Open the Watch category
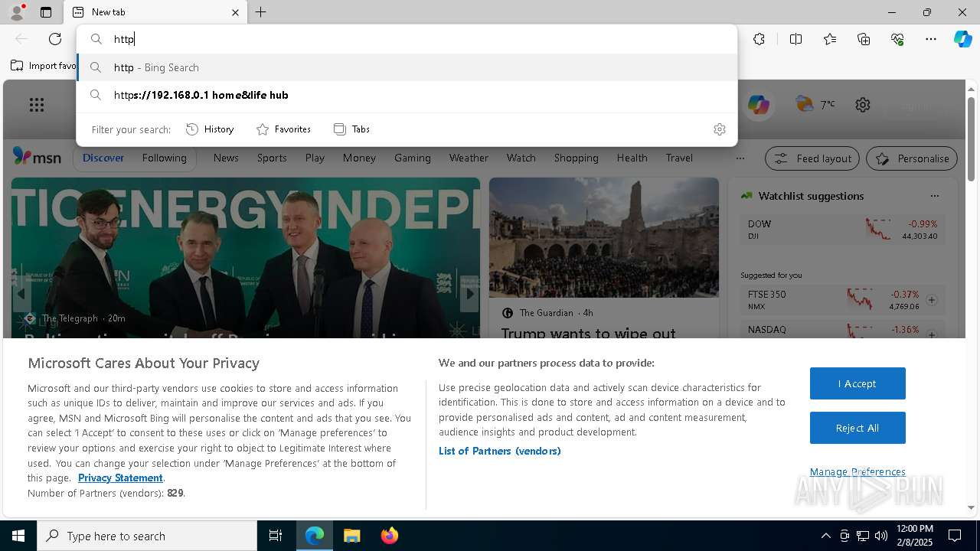This screenshot has width=980, height=551. click(521, 158)
